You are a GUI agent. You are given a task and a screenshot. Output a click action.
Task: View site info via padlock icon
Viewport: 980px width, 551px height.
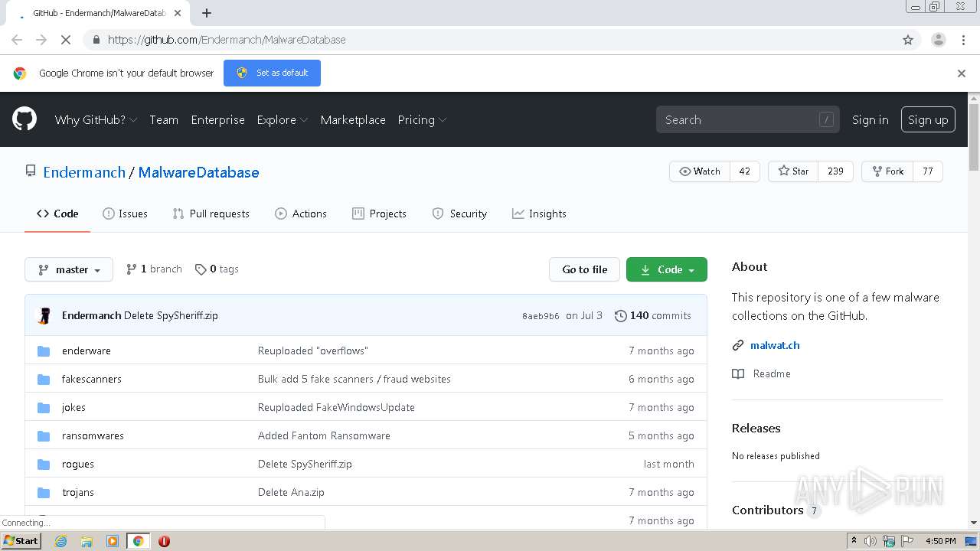(x=96, y=40)
